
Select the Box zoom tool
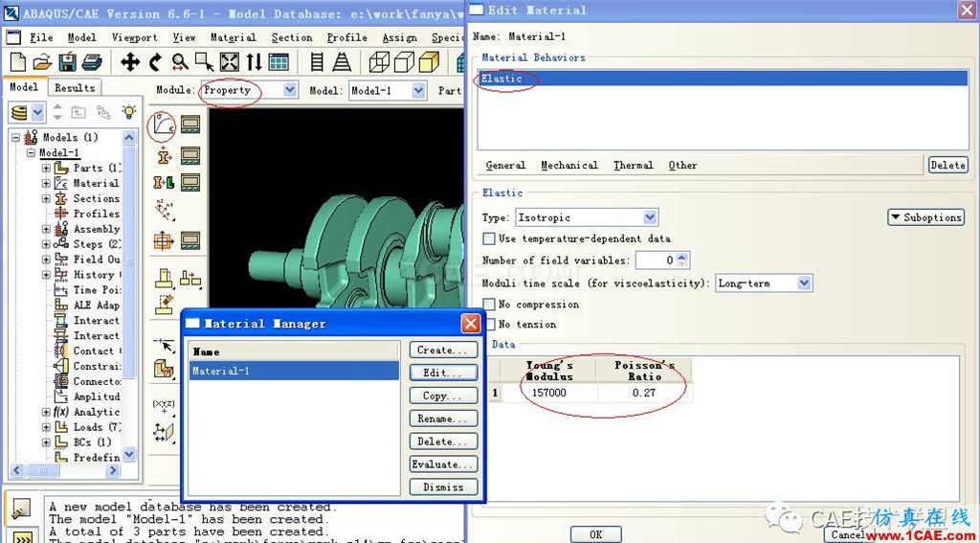[205, 62]
